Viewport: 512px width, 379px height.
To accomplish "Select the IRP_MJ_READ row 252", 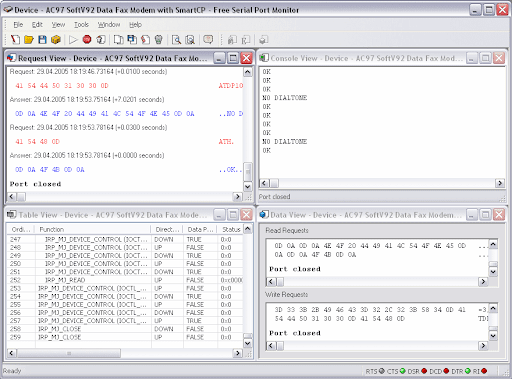I will click(125, 280).
